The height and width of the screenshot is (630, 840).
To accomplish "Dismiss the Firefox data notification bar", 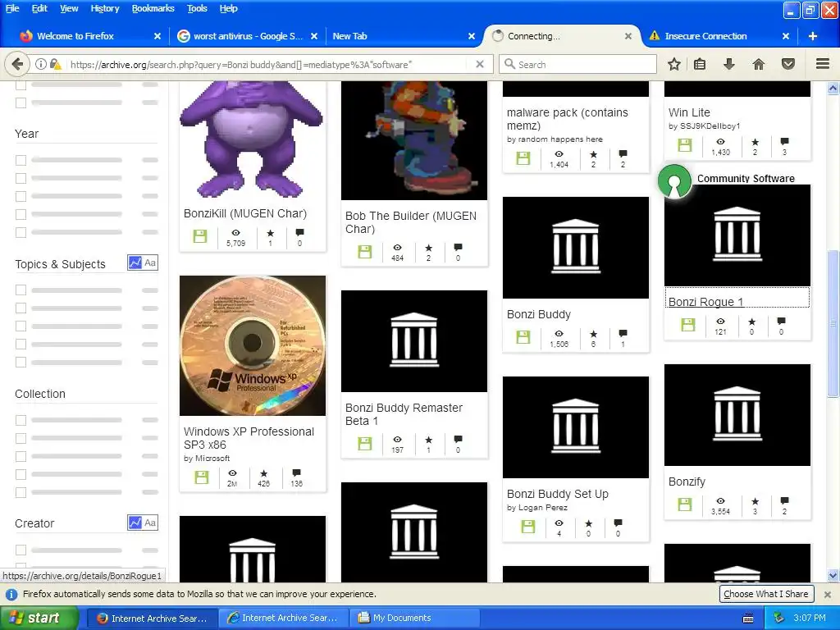I will [827, 594].
